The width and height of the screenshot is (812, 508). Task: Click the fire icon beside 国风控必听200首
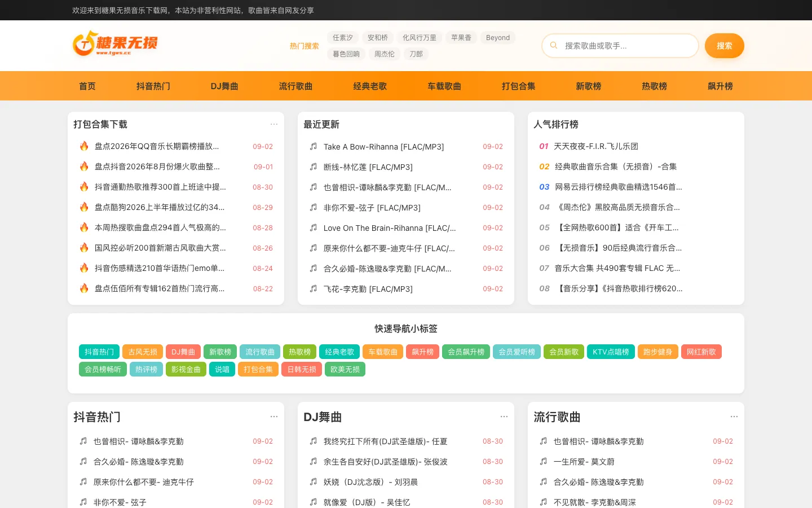coord(84,248)
